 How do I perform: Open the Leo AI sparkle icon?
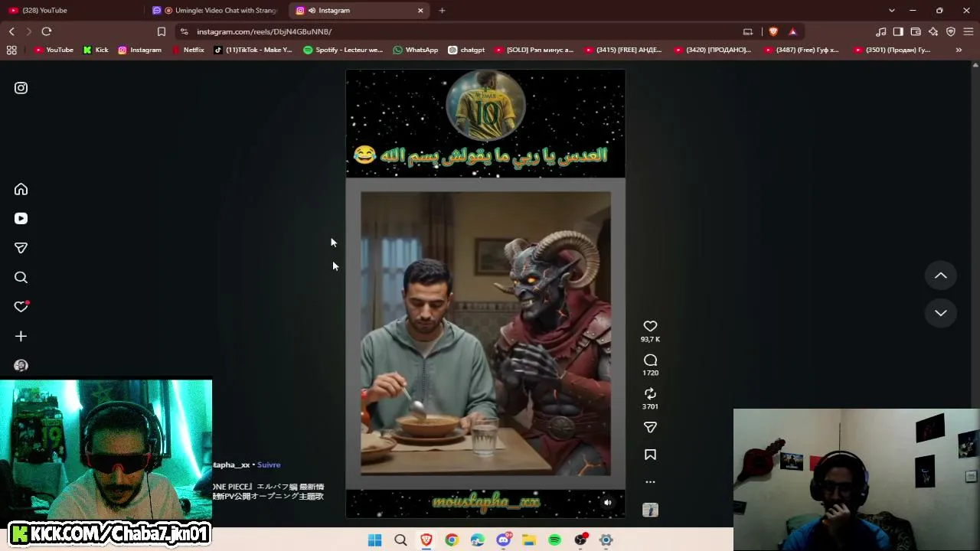[933, 31]
